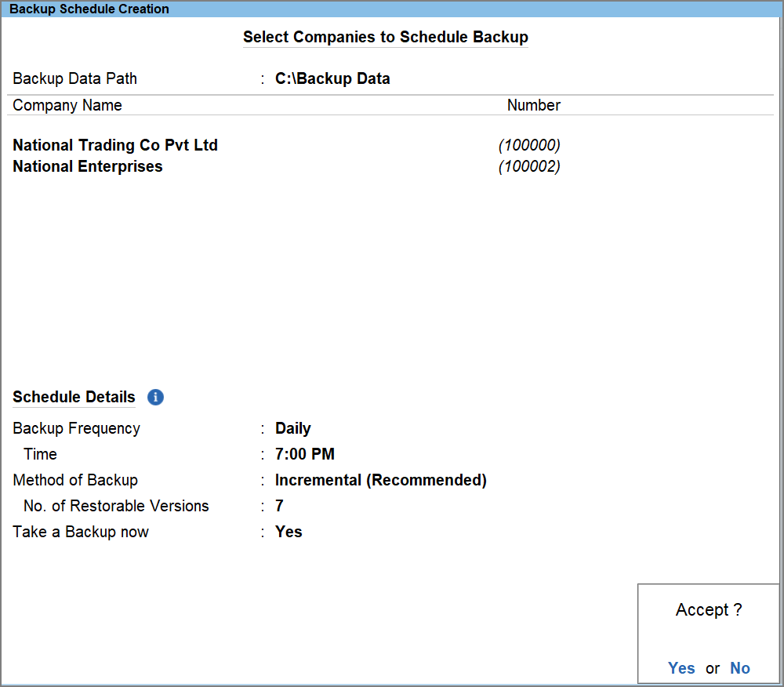The height and width of the screenshot is (687, 784).
Task: Click the Backup Data Path value
Action: point(332,78)
